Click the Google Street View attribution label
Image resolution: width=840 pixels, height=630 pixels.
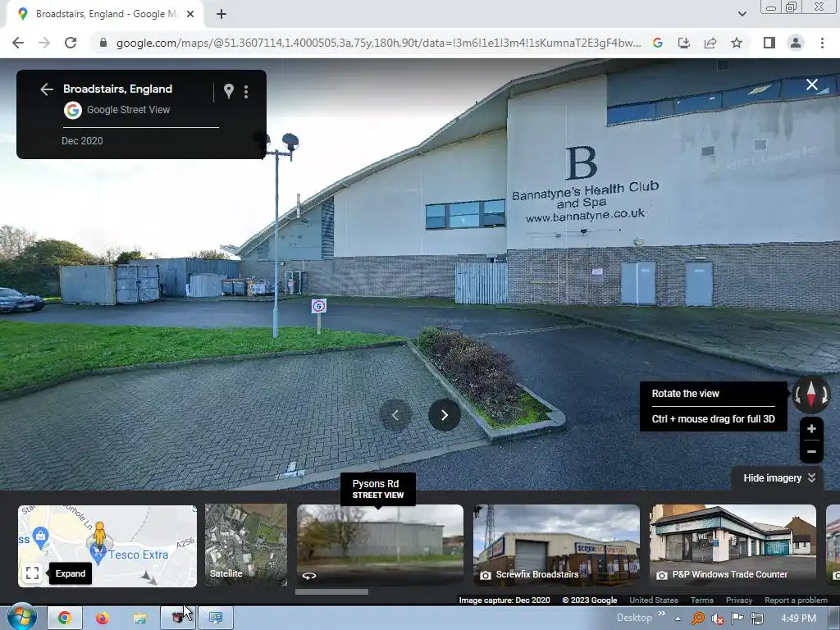128,110
